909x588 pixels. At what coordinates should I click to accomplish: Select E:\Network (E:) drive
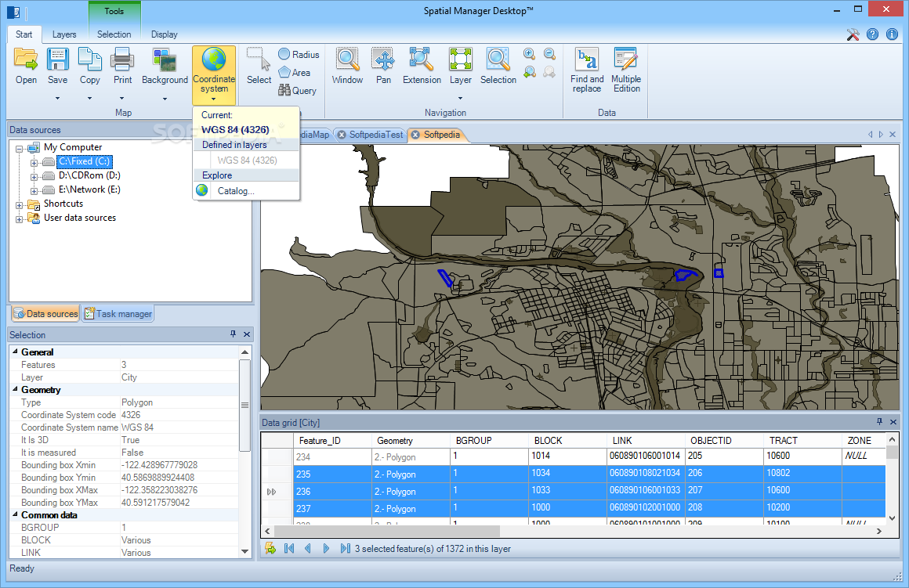[89, 189]
